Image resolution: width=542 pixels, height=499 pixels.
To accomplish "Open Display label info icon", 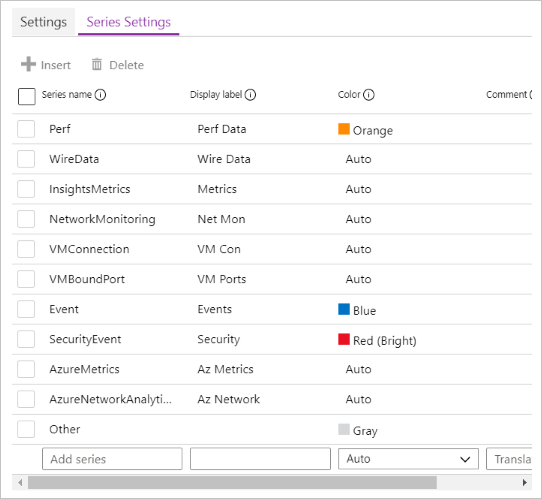I will [x=250, y=95].
